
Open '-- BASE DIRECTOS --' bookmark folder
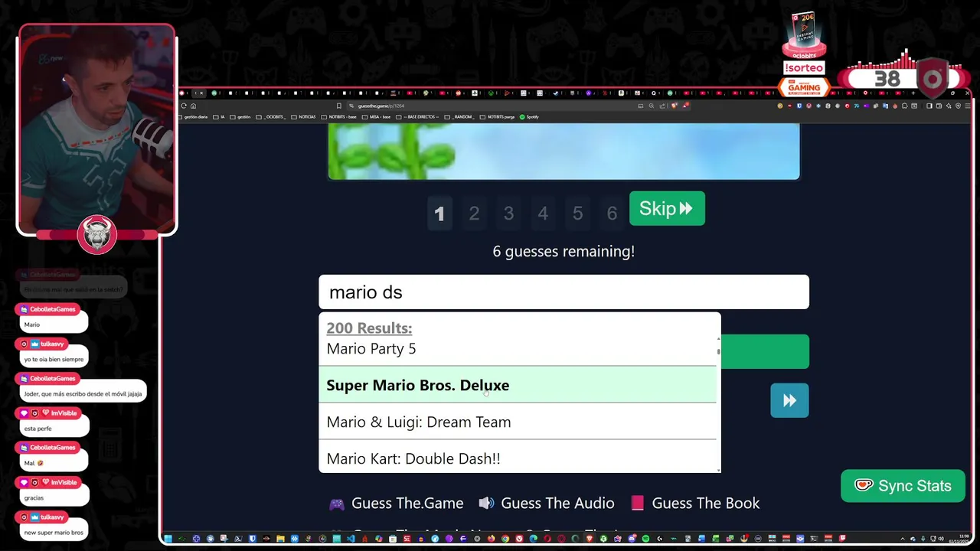click(x=417, y=117)
